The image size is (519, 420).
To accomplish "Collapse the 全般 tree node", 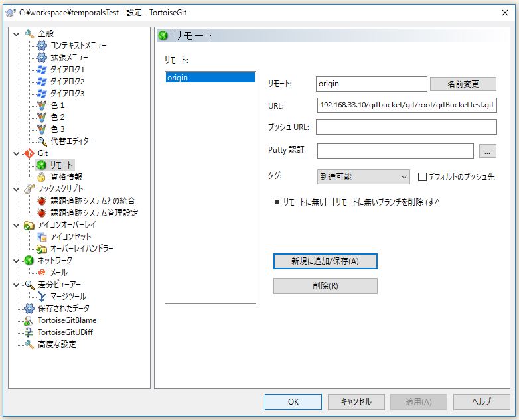I will (x=16, y=34).
